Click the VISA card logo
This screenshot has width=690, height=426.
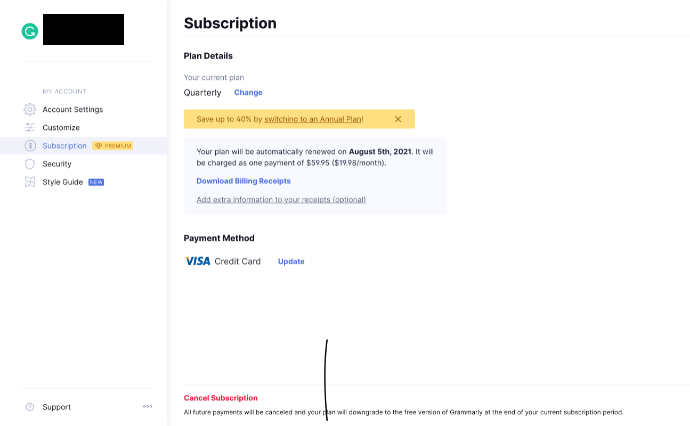[198, 261]
